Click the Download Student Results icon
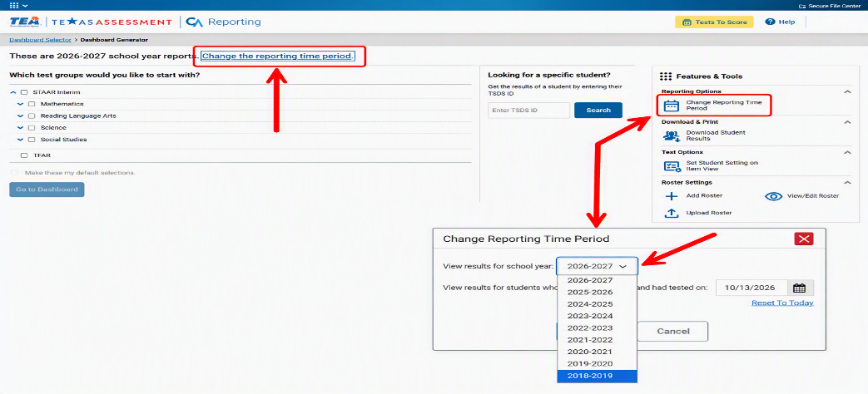 coord(672,135)
